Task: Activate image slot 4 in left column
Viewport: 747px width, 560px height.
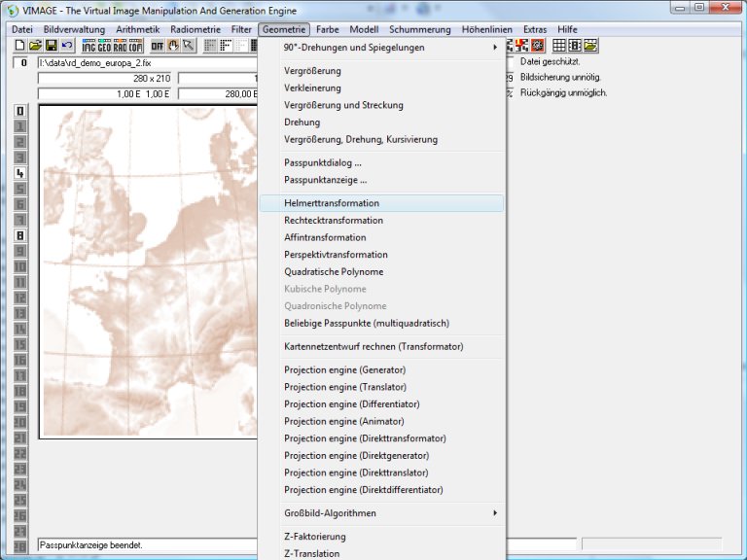Action: click(19, 173)
